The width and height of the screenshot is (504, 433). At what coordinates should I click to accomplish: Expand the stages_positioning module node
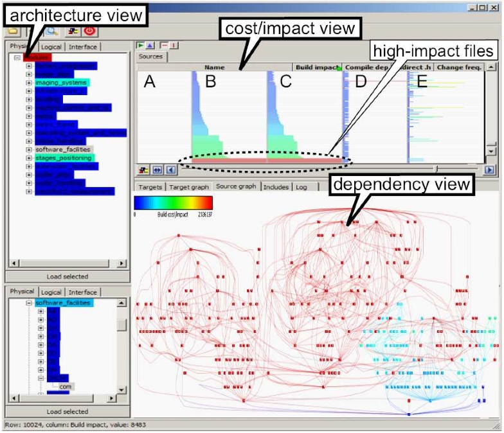[29, 157]
